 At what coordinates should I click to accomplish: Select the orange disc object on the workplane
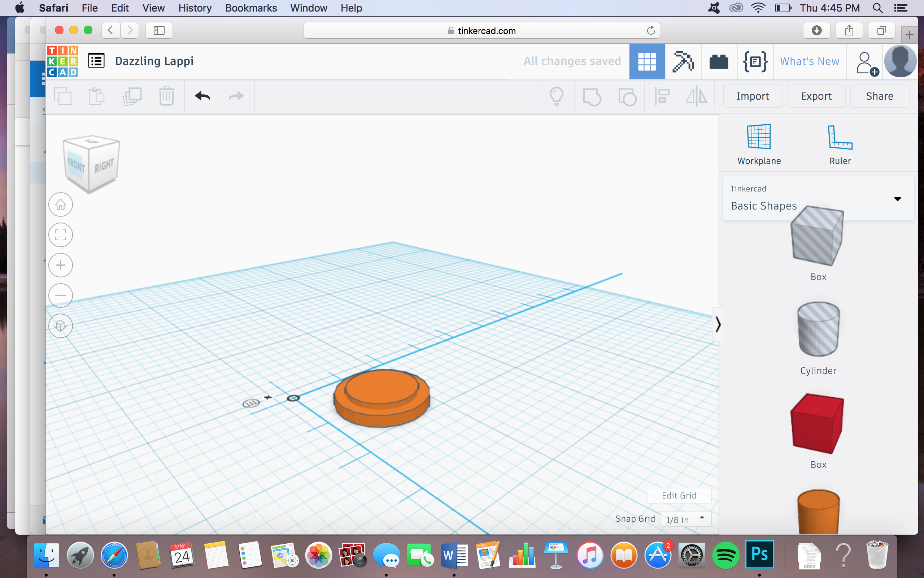click(x=382, y=398)
